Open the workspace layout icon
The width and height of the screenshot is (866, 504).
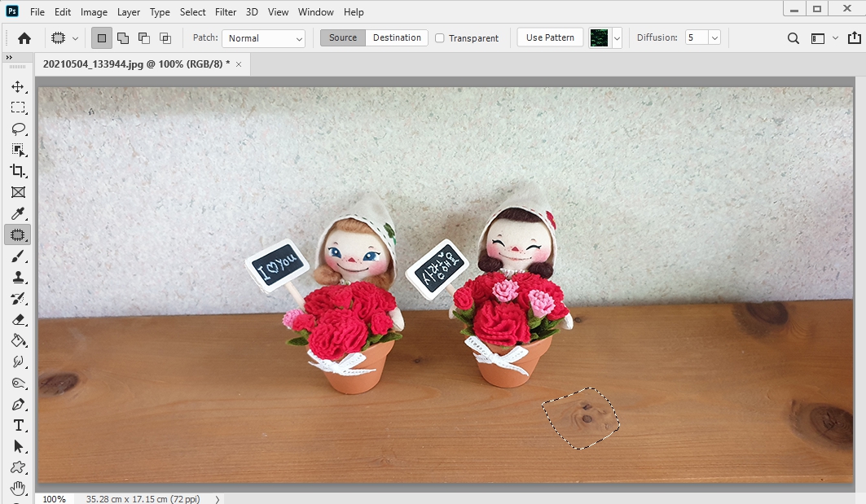point(817,38)
